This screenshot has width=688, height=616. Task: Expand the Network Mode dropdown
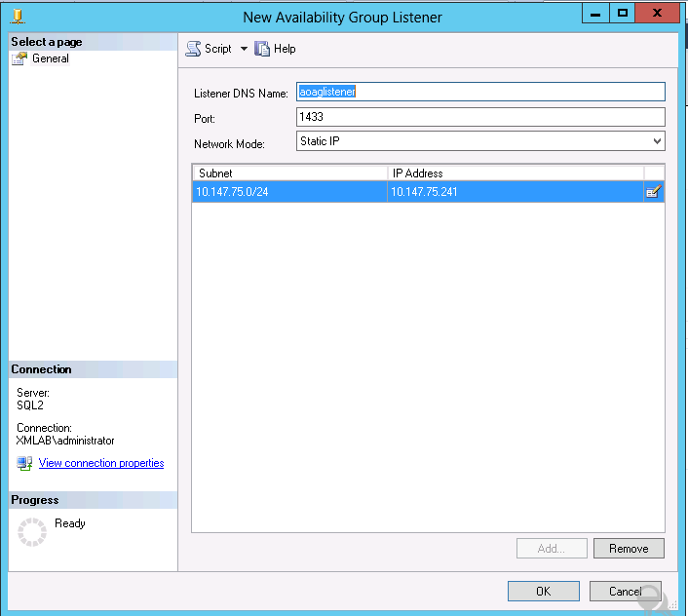tap(656, 142)
